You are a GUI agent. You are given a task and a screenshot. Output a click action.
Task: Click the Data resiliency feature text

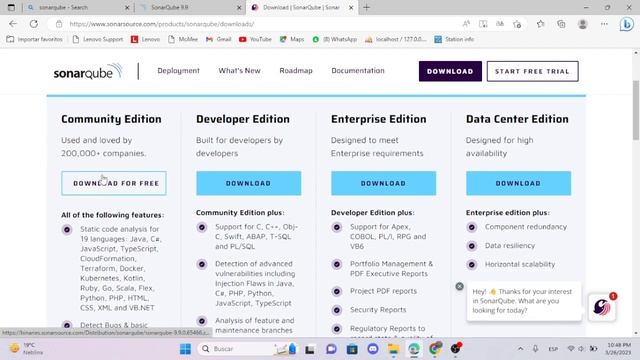point(510,245)
